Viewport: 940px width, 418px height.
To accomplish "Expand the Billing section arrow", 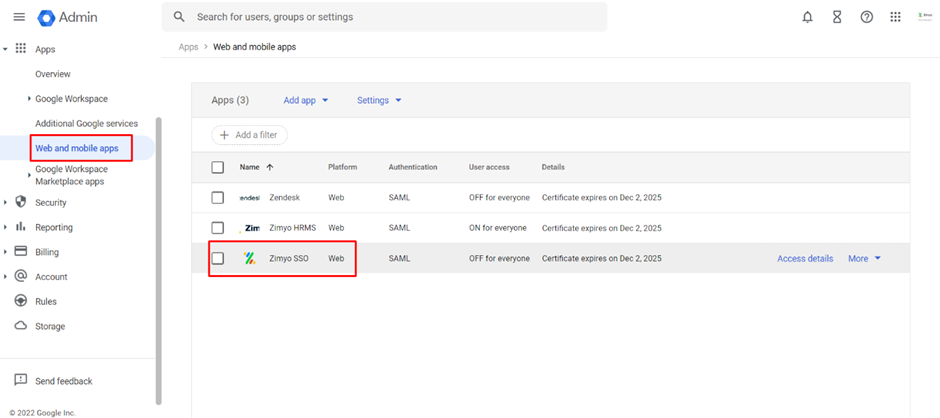I will click(x=5, y=252).
